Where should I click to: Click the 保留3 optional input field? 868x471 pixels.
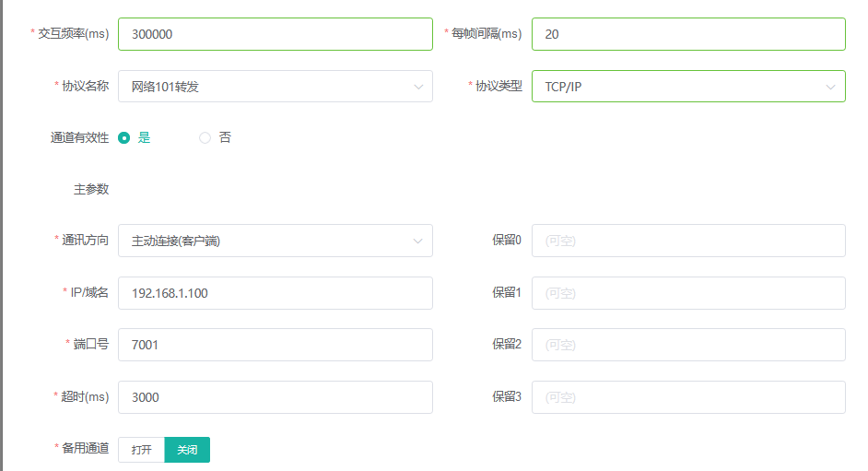pos(688,397)
